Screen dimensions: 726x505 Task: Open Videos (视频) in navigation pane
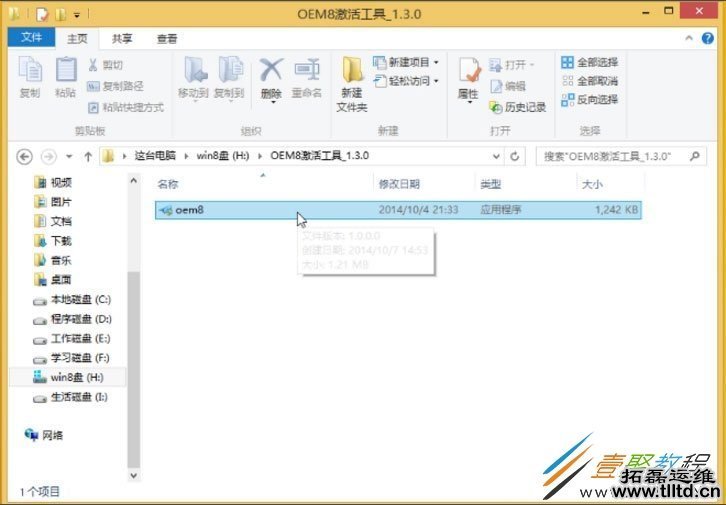(53, 182)
